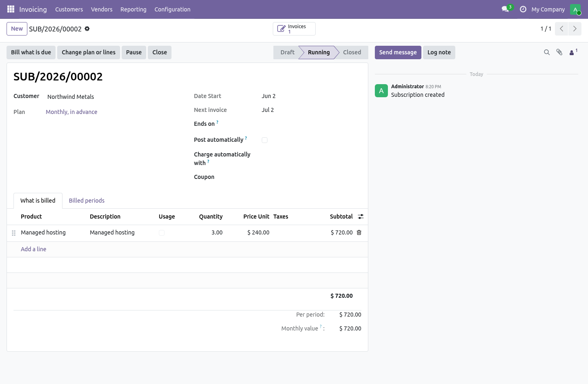Open the apps grid menu
588x384 pixels.
tap(11, 9)
